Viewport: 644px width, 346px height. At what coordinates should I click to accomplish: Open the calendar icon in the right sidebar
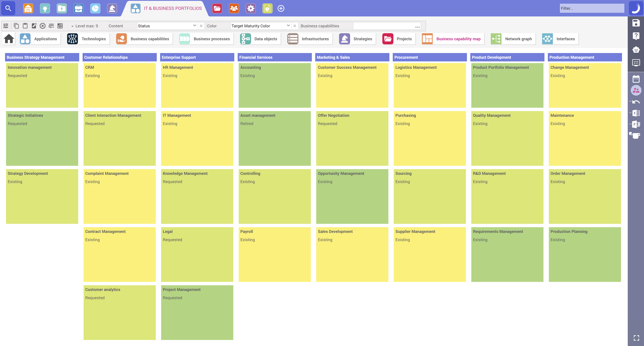point(636,79)
